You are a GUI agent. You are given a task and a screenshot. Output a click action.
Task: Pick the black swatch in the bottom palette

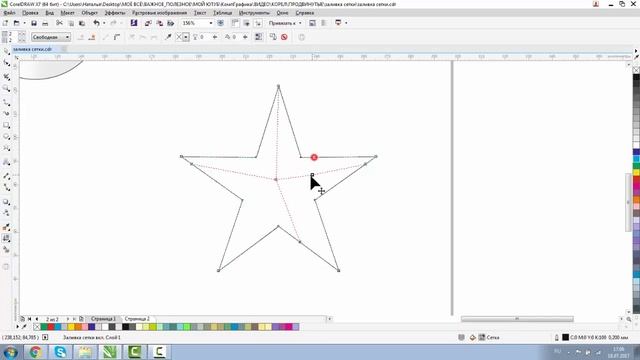(x=126, y=327)
